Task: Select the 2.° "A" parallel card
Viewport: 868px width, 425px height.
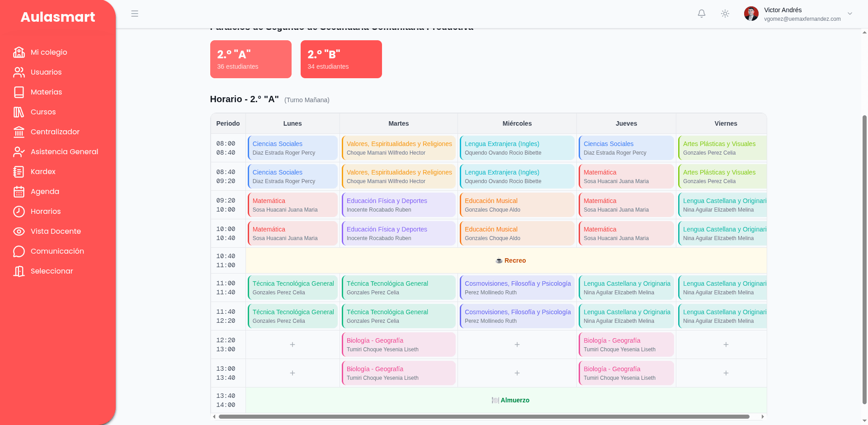Action: pos(251,59)
